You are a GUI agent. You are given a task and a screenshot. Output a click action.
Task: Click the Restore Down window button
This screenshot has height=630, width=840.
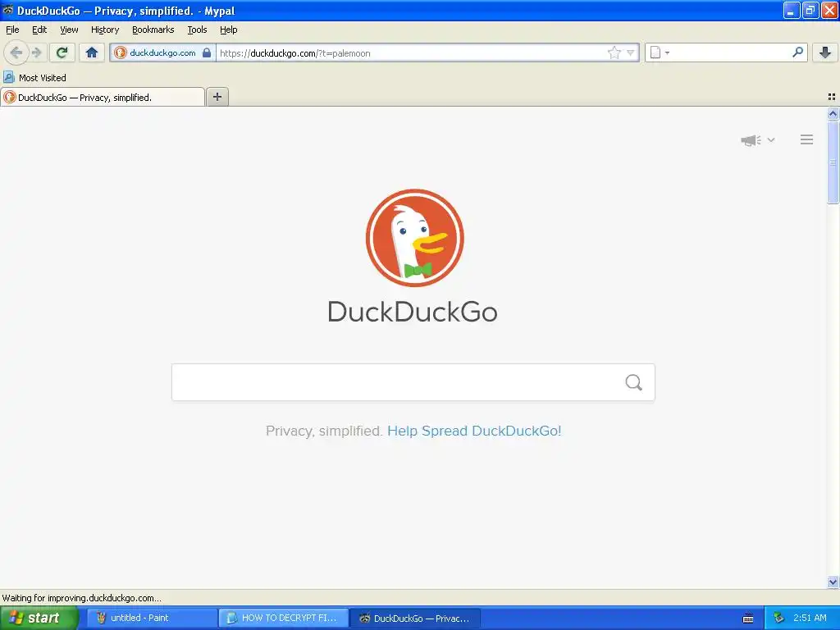(810, 10)
